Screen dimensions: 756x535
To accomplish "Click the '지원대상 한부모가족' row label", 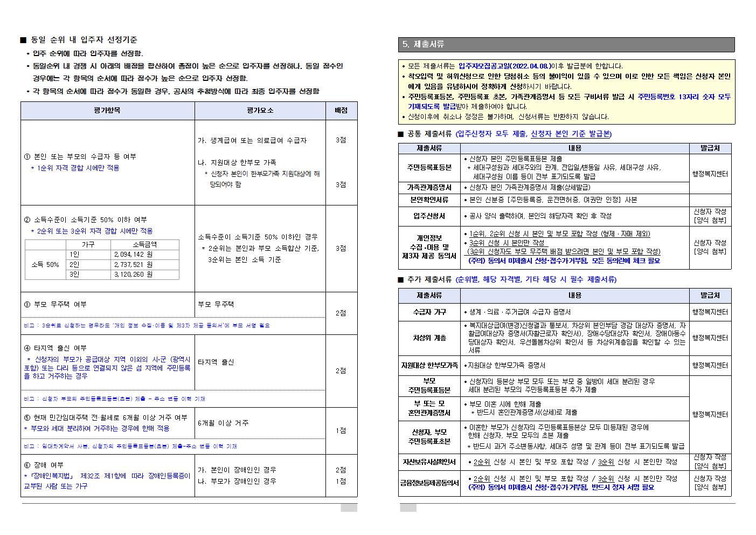I will tap(429, 366).
